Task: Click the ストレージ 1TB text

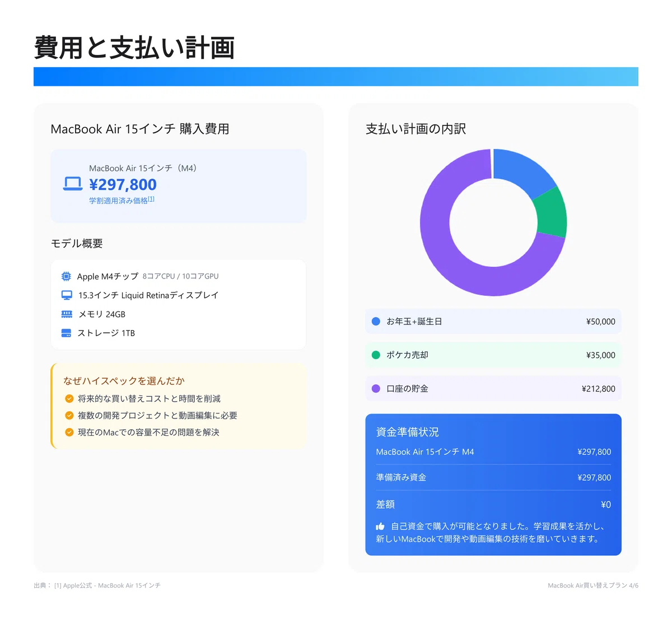Action: coord(106,333)
